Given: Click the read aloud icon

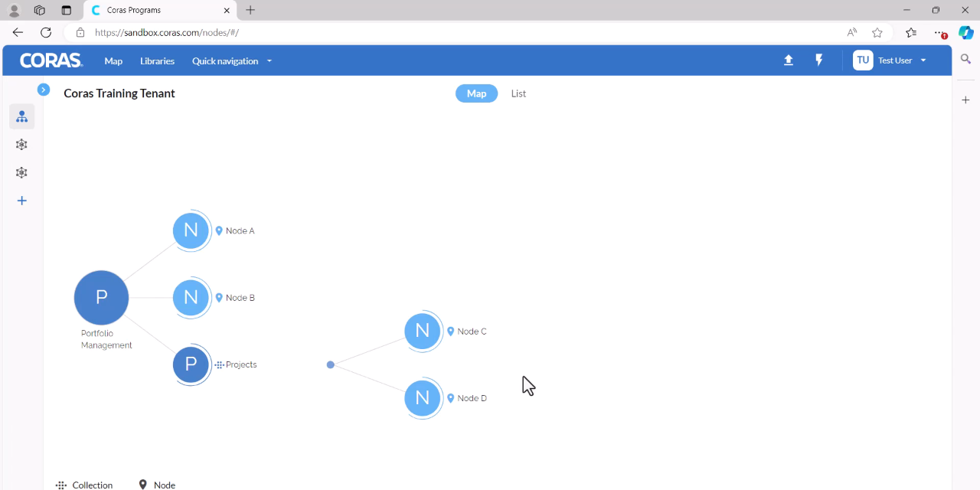Looking at the screenshot, I should [851, 32].
